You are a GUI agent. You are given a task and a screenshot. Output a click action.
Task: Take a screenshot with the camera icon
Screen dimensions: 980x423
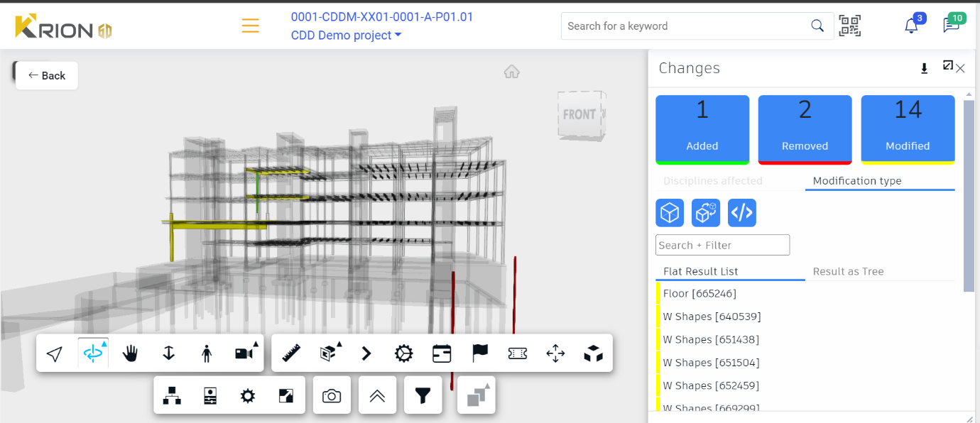coord(332,396)
